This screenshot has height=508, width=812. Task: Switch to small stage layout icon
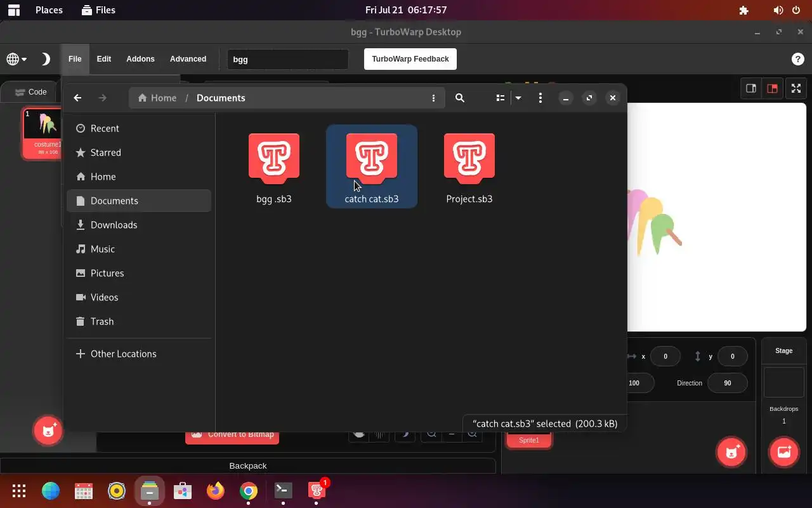[x=751, y=89]
